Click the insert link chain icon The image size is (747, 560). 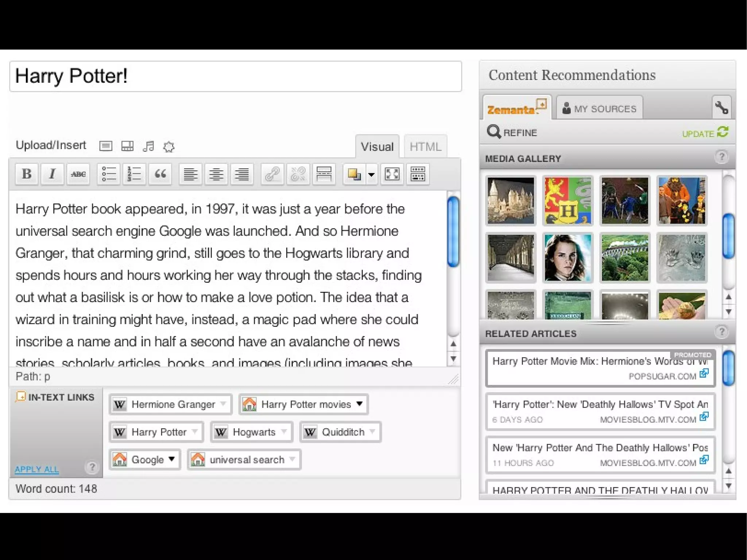(272, 174)
